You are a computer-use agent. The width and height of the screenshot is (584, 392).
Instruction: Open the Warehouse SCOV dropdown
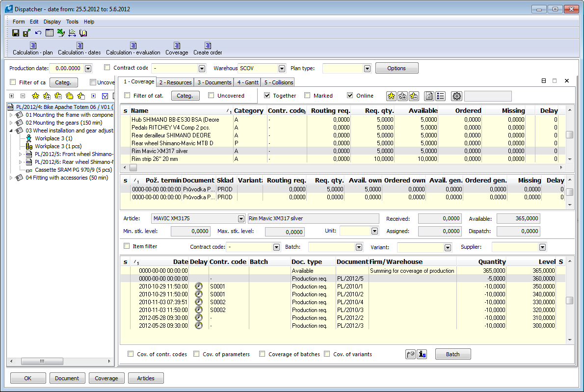pos(282,69)
